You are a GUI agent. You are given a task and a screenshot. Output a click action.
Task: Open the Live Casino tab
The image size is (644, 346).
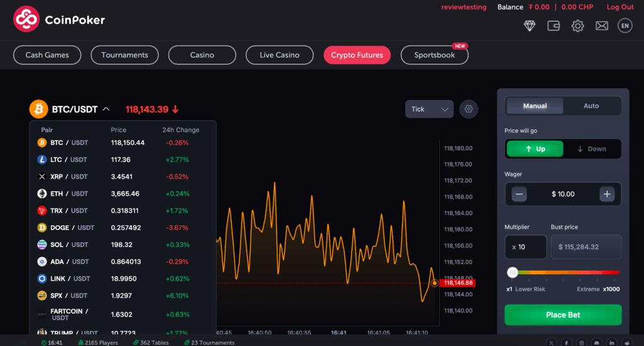point(279,55)
